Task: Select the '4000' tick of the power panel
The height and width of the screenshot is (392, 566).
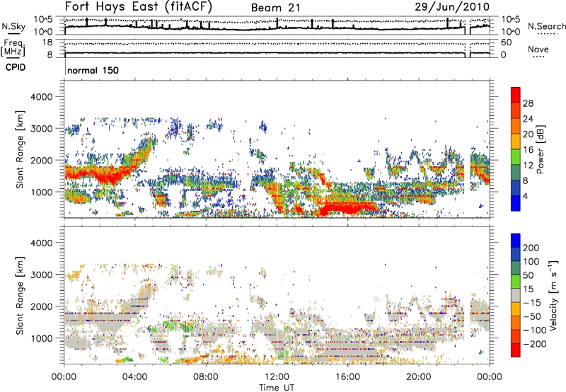Action: coord(42,97)
